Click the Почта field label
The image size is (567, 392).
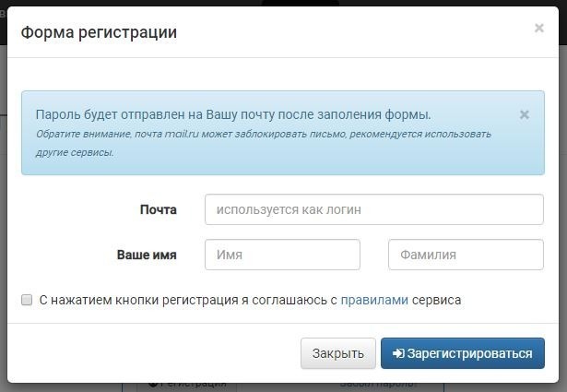point(159,209)
